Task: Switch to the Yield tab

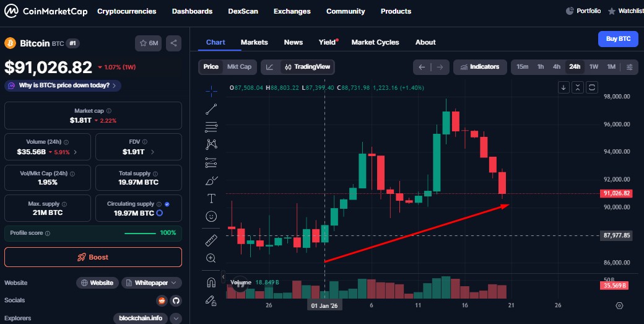Action: [328, 42]
